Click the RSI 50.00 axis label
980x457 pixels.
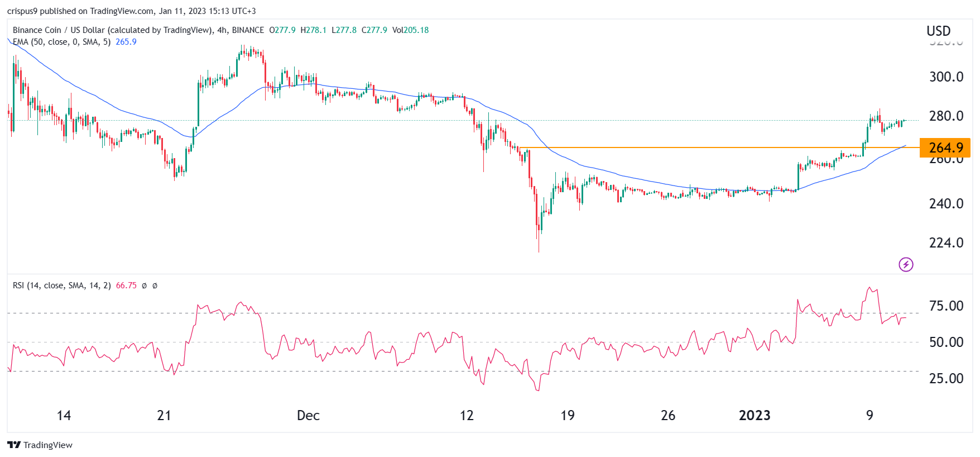[946, 342]
